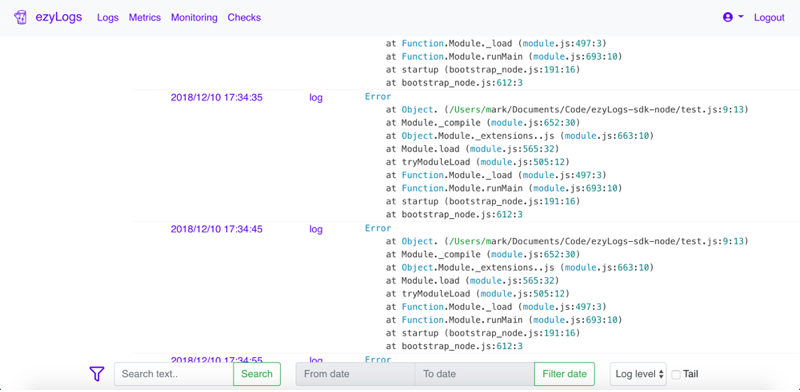The width and height of the screenshot is (800, 392).
Task: Click timestamp 2018/12/10 17:34:45
Action: pyautogui.click(x=216, y=229)
